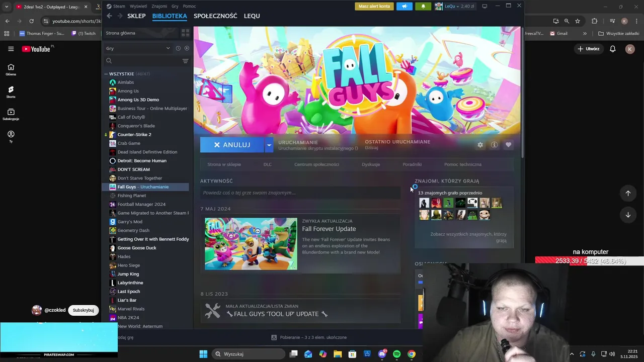The width and height of the screenshot is (644, 362).
Task: Open Dyskusje tab for Fall Guys
Action: [371, 164]
